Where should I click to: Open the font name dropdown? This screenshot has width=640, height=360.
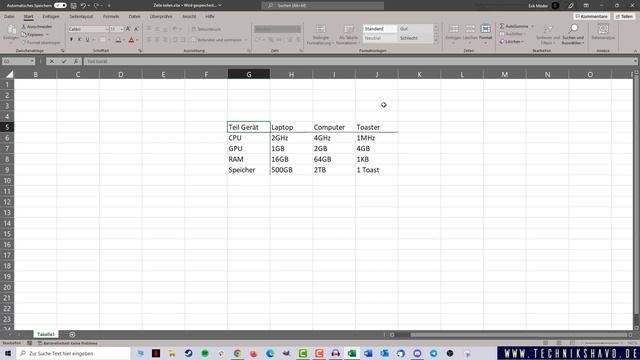(107, 29)
